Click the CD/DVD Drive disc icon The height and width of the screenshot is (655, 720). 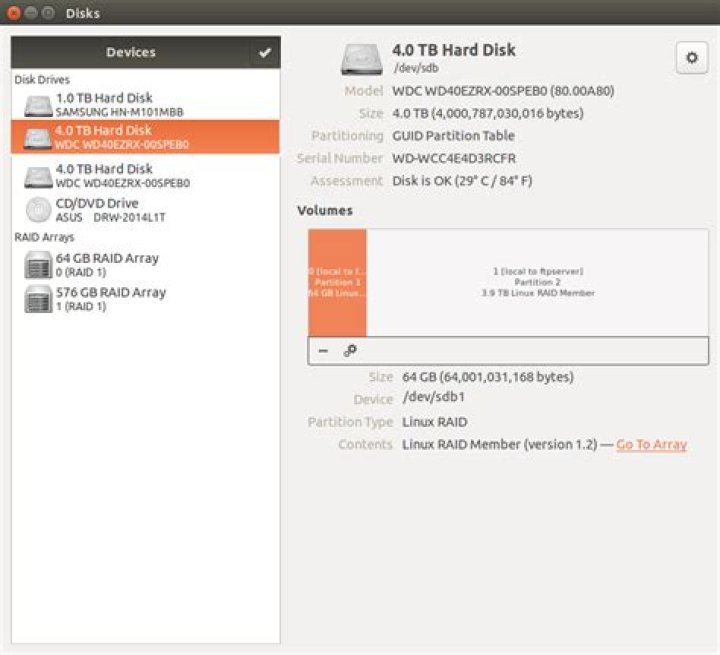tap(38, 209)
